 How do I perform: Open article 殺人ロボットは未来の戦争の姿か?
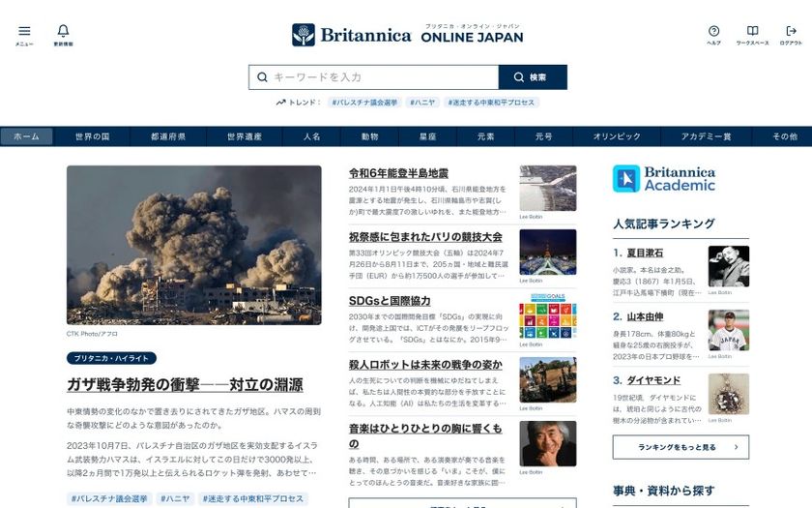click(425, 365)
